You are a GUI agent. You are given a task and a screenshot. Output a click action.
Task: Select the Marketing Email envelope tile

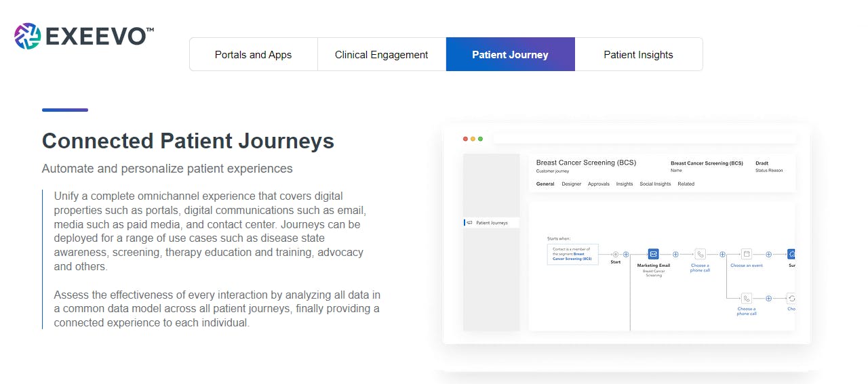pos(653,254)
